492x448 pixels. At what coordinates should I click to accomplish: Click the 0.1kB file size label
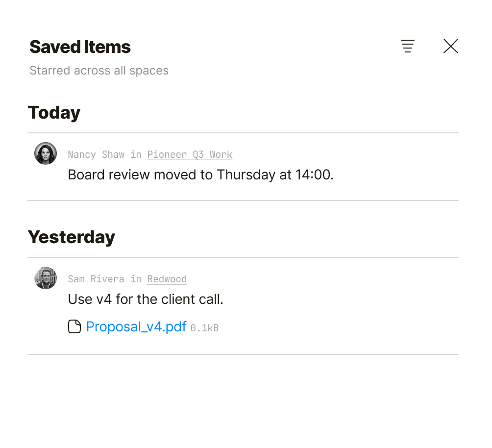(x=204, y=327)
